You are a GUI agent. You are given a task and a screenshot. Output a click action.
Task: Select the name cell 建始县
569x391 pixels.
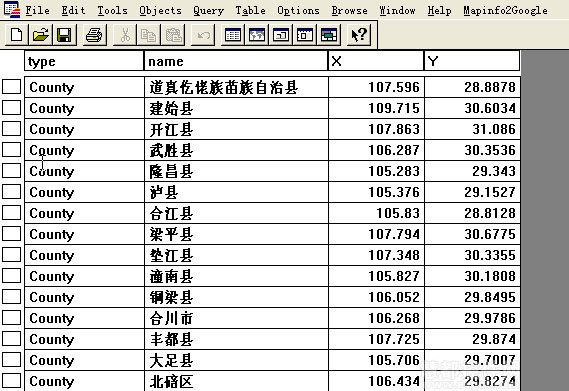237,108
